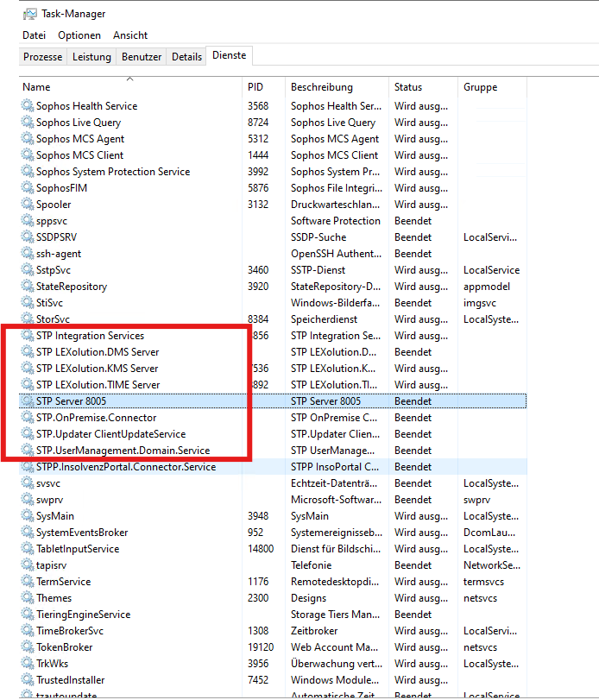Select STP LEXolution.KMS Server service
599x700 pixels.
(97, 369)
